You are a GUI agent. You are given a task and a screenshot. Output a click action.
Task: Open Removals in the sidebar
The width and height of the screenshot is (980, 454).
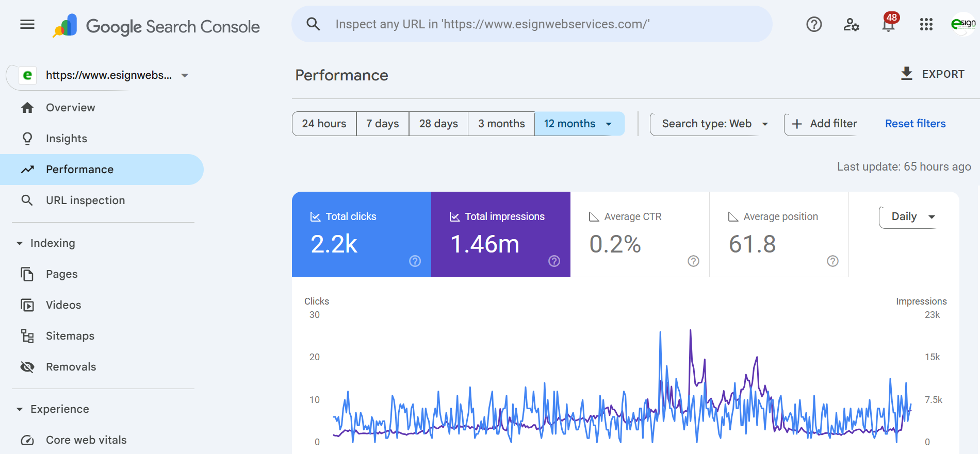pos(102,367)
